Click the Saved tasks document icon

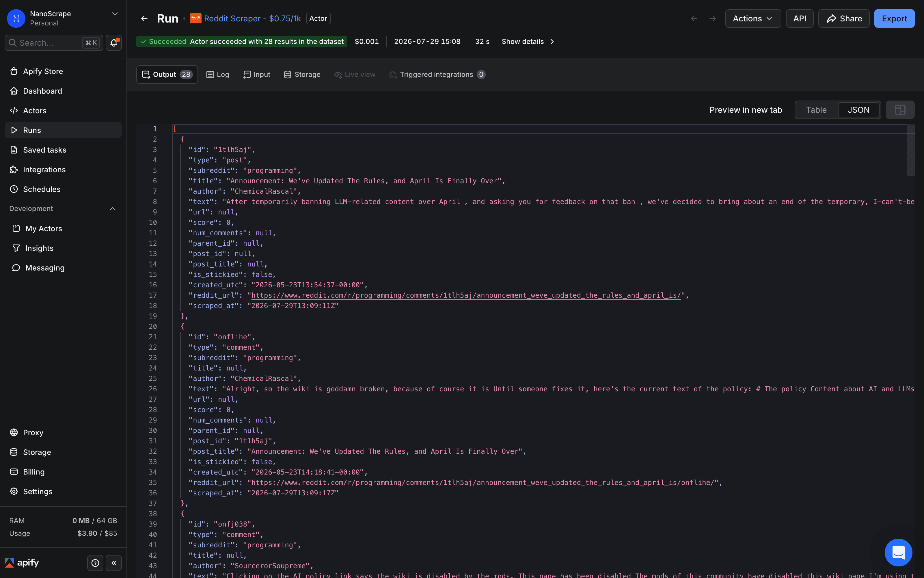pos(14,150)
